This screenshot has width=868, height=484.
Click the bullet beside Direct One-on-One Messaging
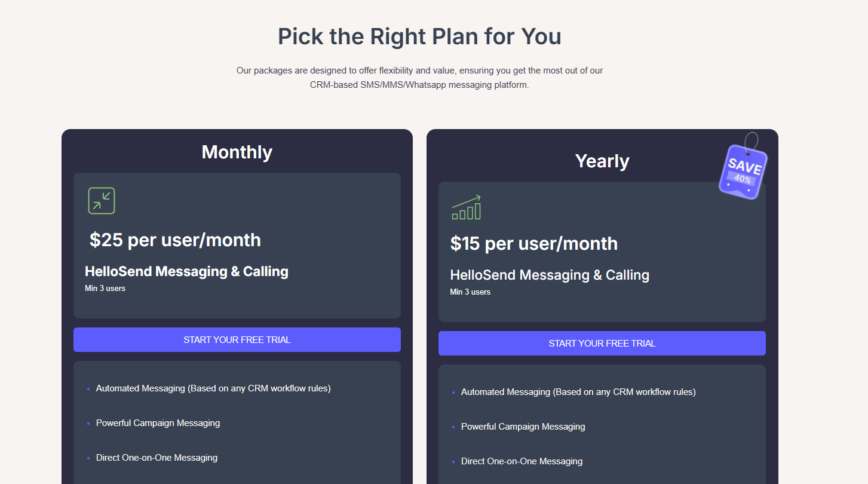[x=90, y=458]
